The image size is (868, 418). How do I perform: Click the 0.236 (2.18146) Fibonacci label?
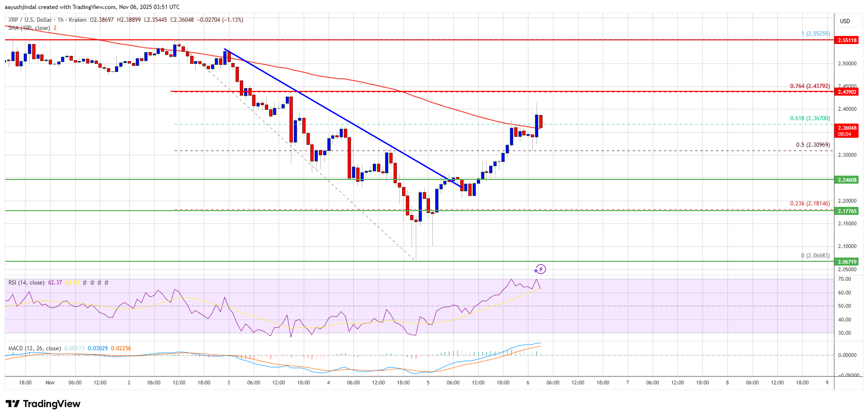click(810, 204)
